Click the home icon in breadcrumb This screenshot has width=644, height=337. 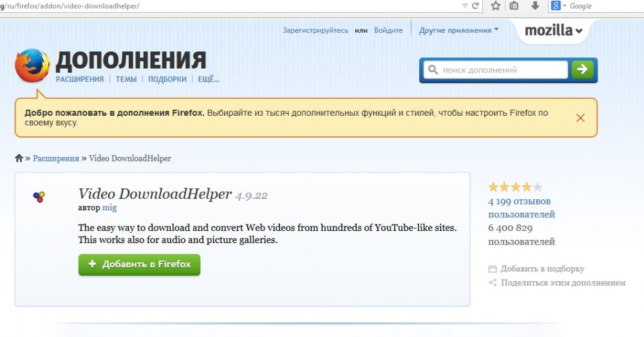click(x=19, y=158)
